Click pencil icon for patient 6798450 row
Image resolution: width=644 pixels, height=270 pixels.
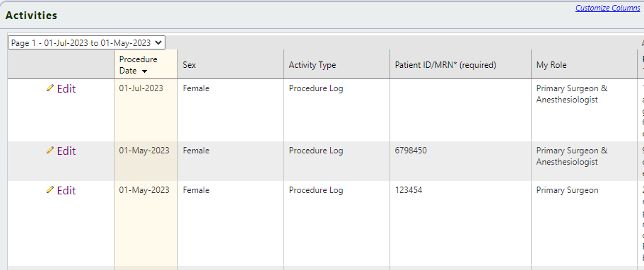pyautogui.click(x=50, y=151)
